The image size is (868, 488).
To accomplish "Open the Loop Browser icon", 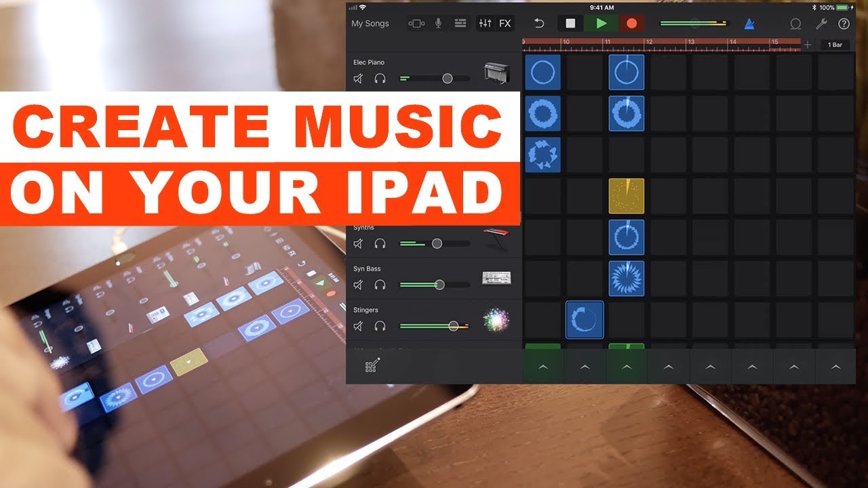I will click(x=795, y=24).
